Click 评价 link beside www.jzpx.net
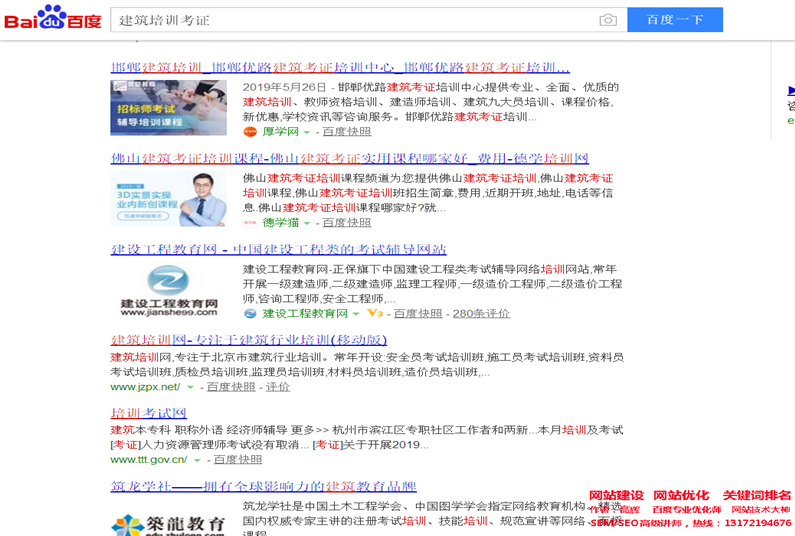This screenshot has height=536, width=795. [277, 387]
